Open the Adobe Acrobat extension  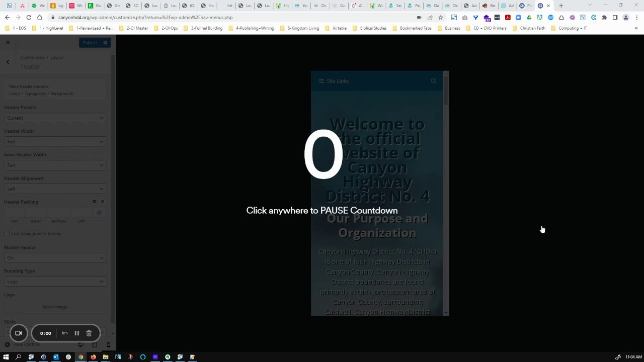point(508,17)
